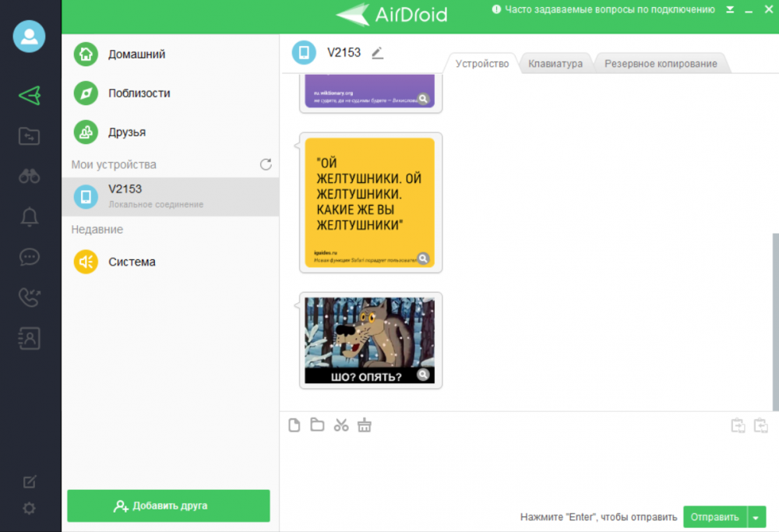Attach a folder with the folder icon
Image resolution: width=779 pixels, height=532 pixels.
coord(318,425)
